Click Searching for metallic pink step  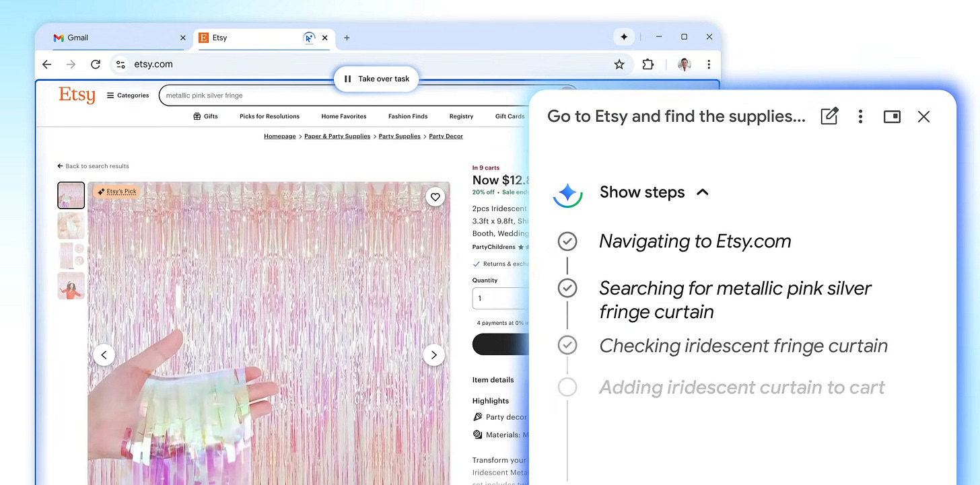click(x=735, y=300)
